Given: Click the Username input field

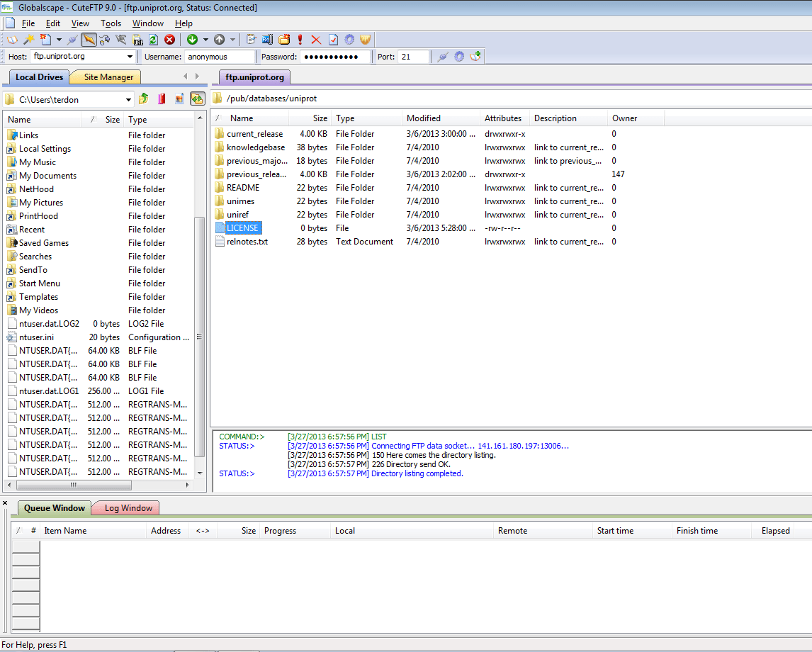Looking at the screenshot, I should click(x=220, y=57).
